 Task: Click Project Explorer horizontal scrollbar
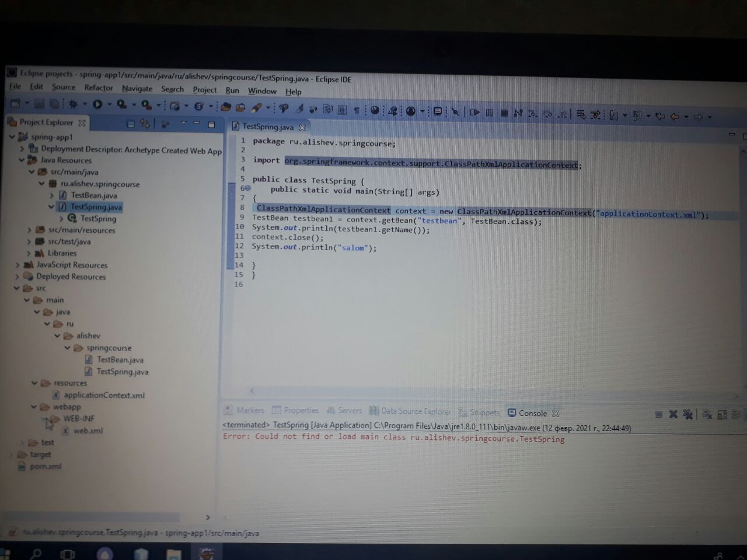[x=93, y=517]
